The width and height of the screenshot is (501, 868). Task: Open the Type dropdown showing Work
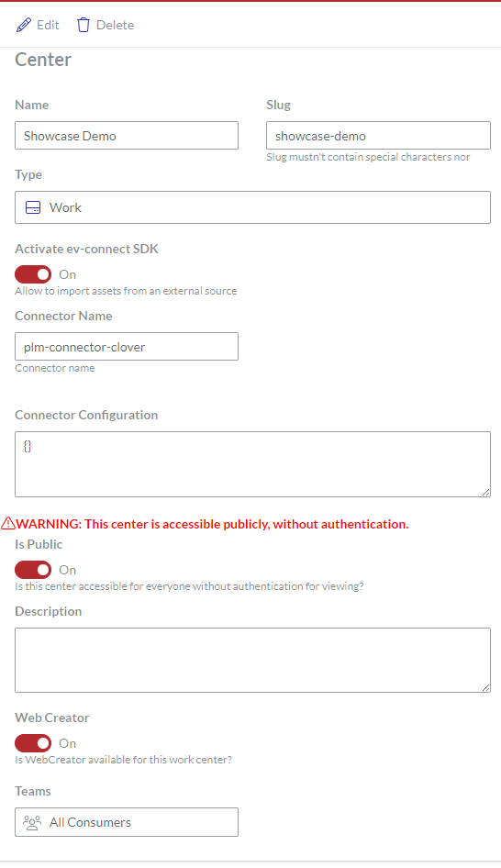coord(252,207)
